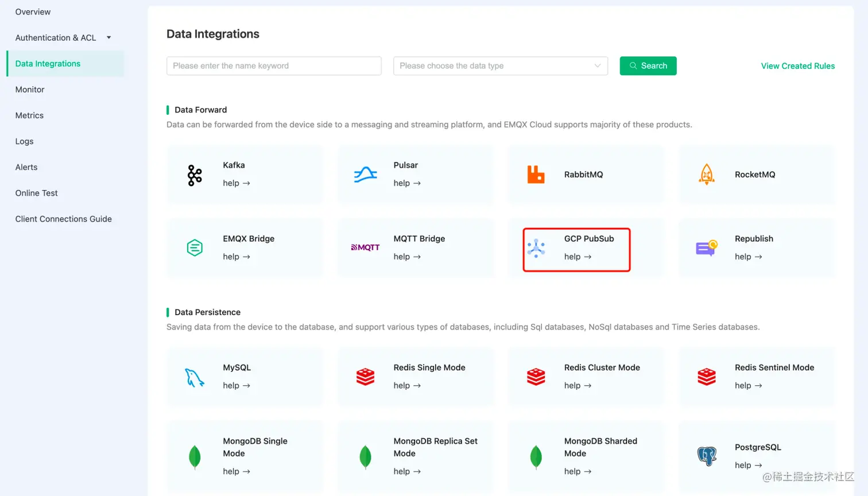Viewport: 868px width, 496px height.
Task: Open the PostgreSQL elephant icon
Action: tap(707, 456)
